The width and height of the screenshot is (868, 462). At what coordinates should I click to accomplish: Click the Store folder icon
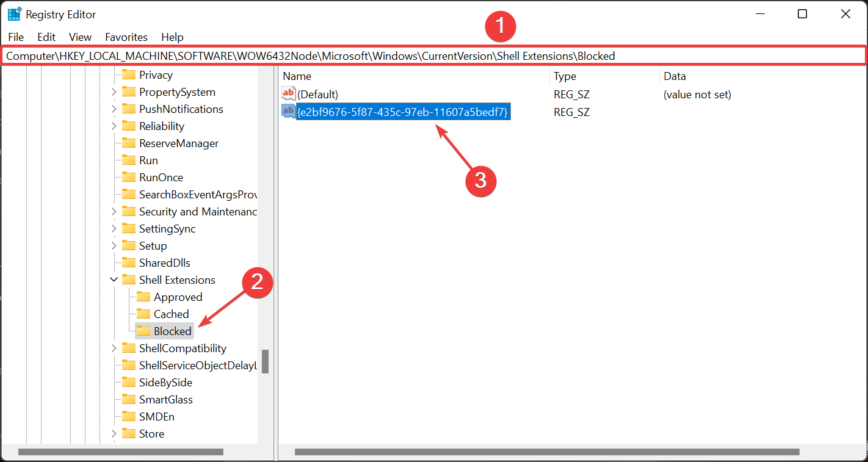point(128,434)
